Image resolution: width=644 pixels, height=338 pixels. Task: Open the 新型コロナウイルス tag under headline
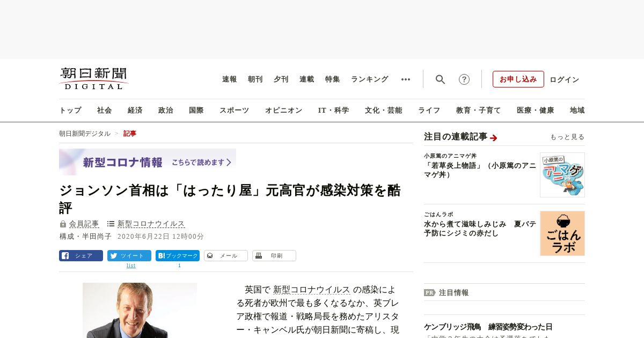(151, 224)
